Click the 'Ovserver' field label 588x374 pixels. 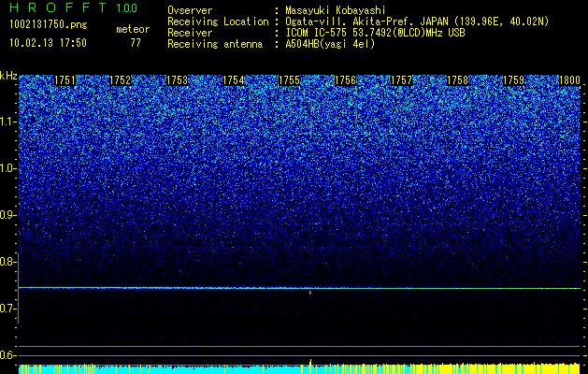point(190,10)
